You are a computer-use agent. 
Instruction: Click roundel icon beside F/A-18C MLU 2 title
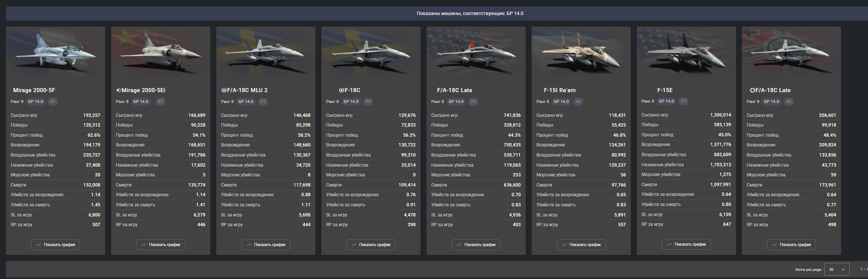[224, 90]
